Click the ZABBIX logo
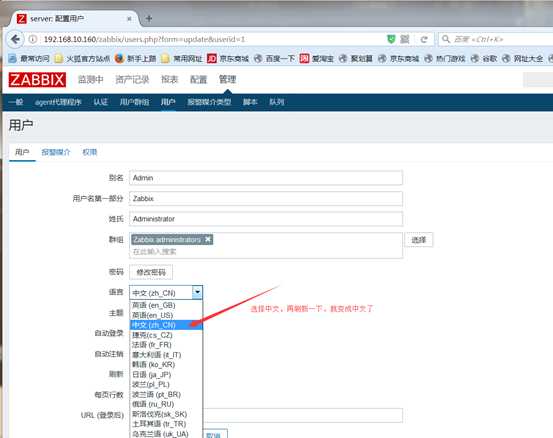The height and width of the screenshot is (438, 553). click(37, 80)
